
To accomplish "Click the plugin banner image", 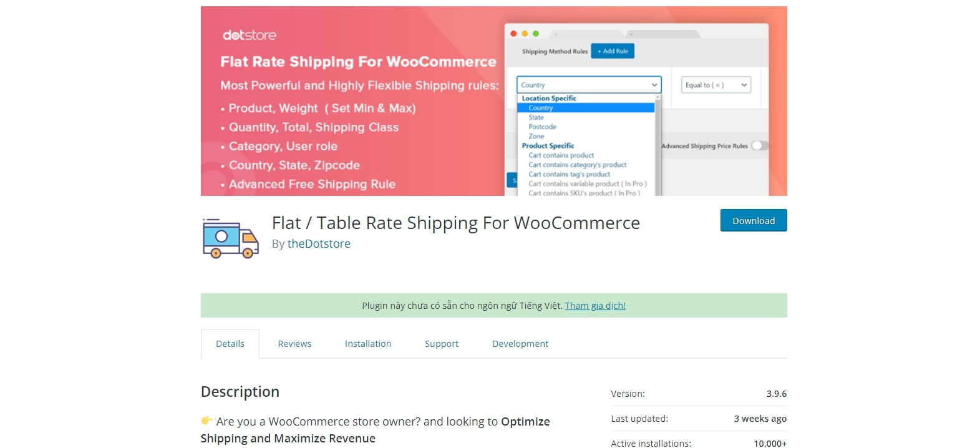I will tap(494, 101).
